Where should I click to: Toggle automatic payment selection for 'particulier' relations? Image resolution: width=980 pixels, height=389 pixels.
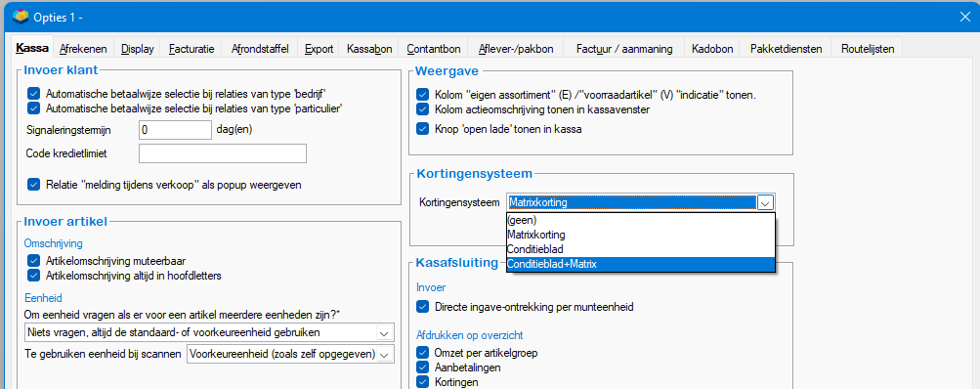pos(34,108)
